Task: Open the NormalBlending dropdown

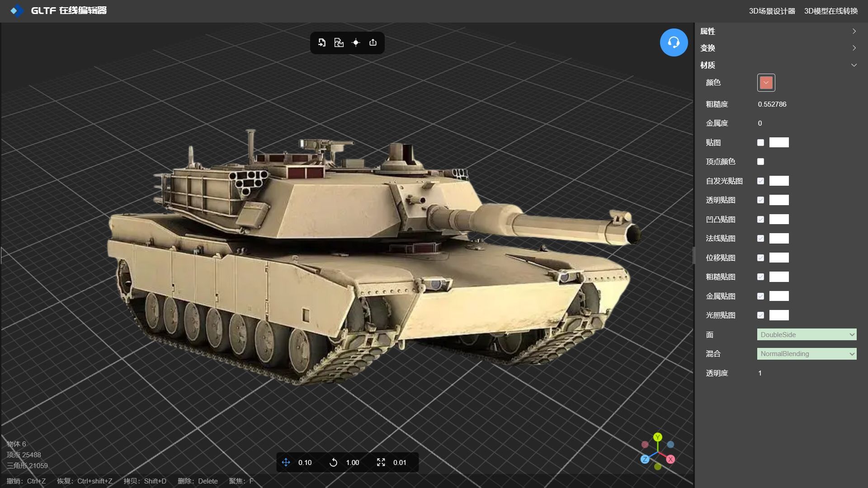Action: [x=807, y=354]
